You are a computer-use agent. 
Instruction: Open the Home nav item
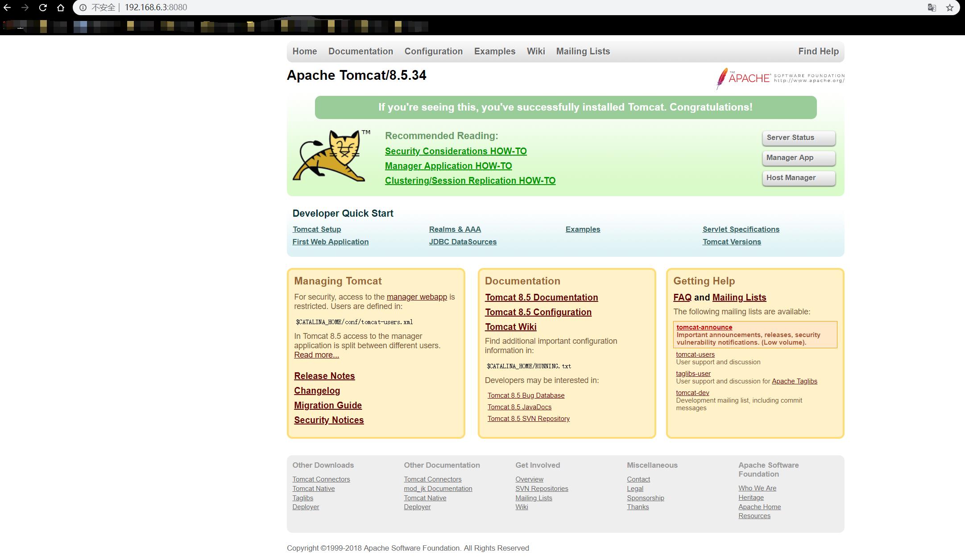click(x=305, y=51)
